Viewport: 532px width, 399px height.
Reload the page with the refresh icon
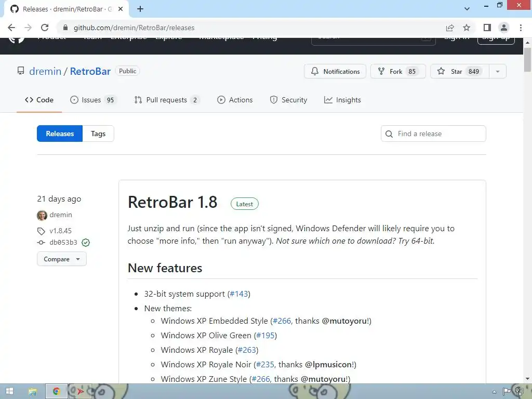click(x=45, y=28)
